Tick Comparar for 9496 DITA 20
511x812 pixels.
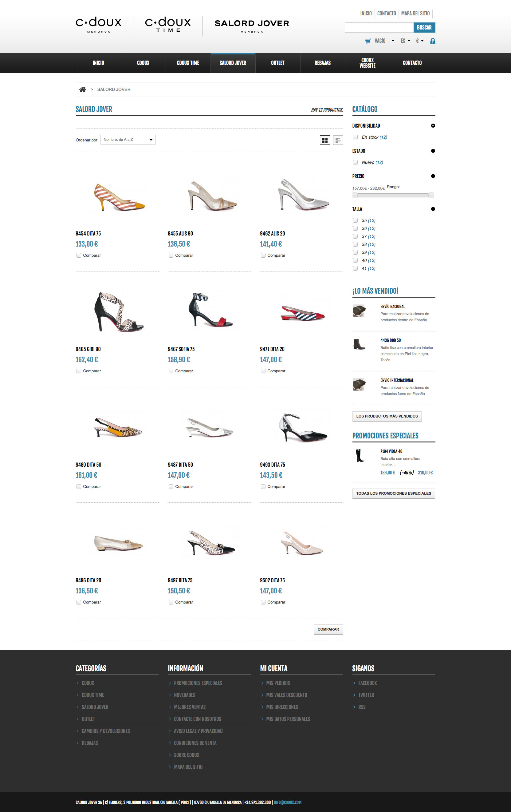pos(79,602)
